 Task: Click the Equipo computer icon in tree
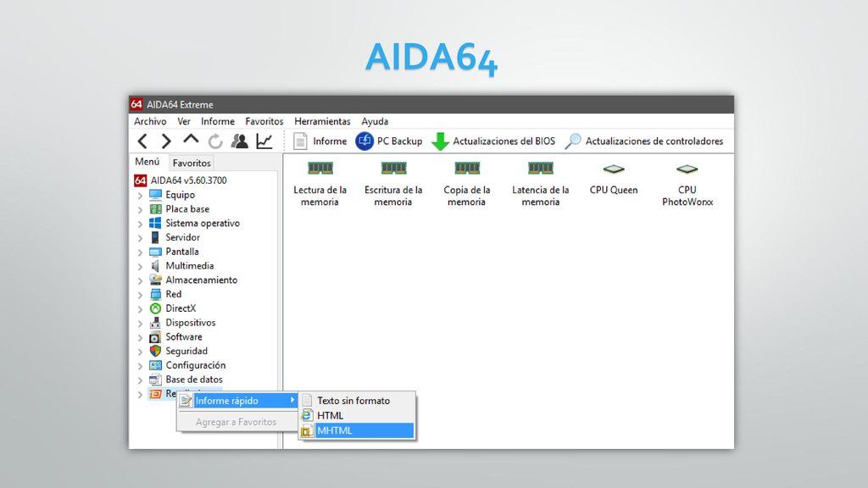tap(156, 195)
